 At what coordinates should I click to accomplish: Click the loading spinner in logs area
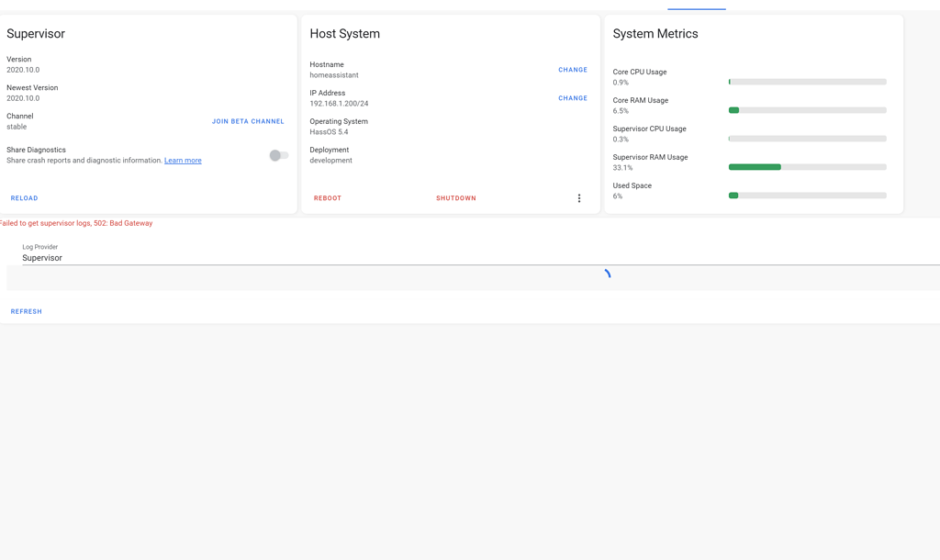click(x=607, y=274)
